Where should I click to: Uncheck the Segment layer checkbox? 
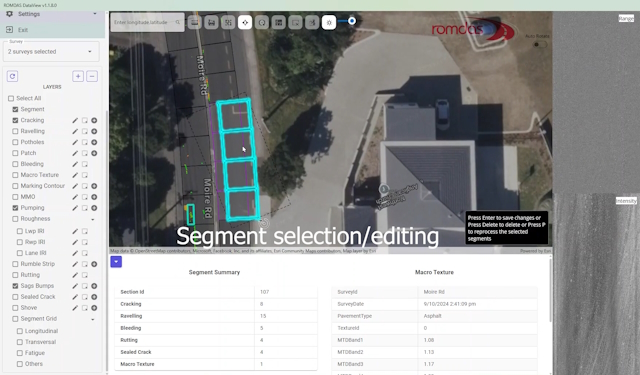15,109
